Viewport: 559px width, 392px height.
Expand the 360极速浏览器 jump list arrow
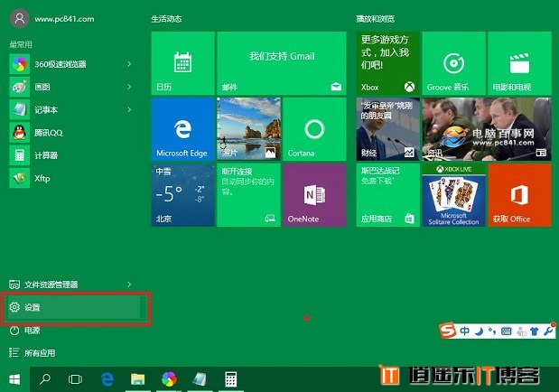pyautogui.click(x=129, y=64)
